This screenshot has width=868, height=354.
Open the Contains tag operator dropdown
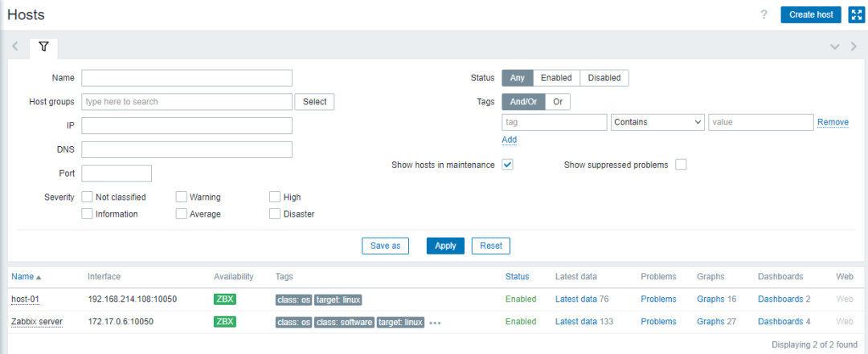(657, 122)
